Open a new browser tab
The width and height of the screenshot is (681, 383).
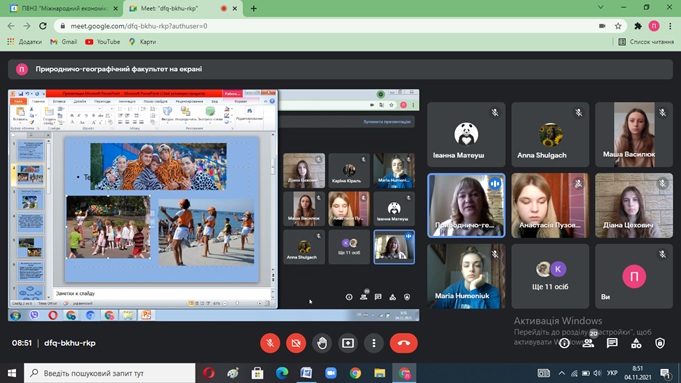point(253,8)
